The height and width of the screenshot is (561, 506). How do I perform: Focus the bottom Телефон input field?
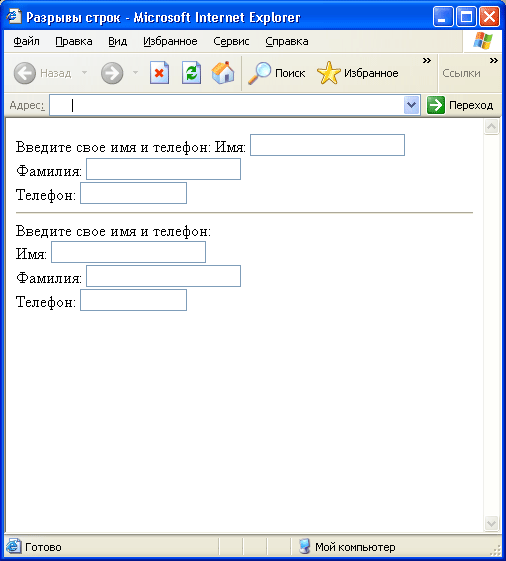pos(133,300)
